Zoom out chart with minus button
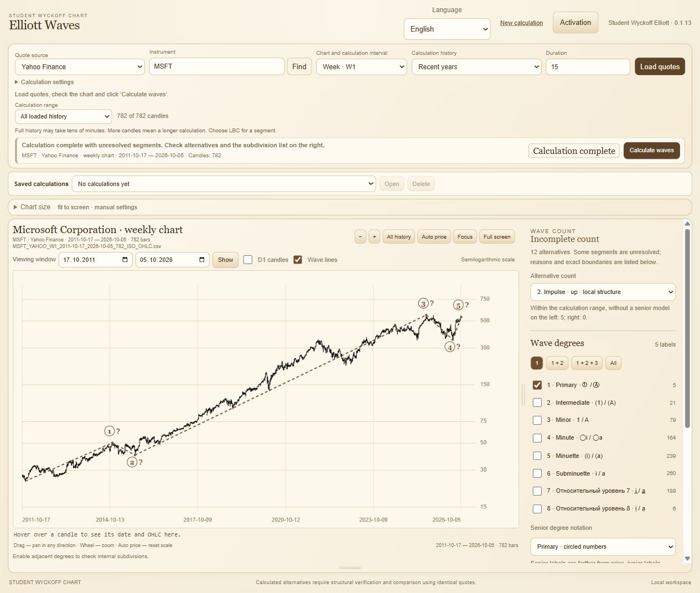Viewport: 700px width, 593px height. [x=360, y=236]
